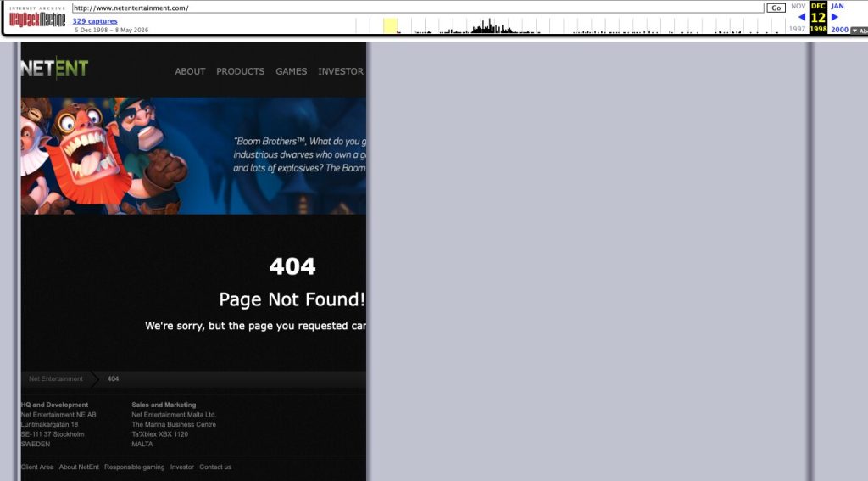Click 'Page Not Found!' heading
Screen dimensions: 868x481
[x=292, y=299]
